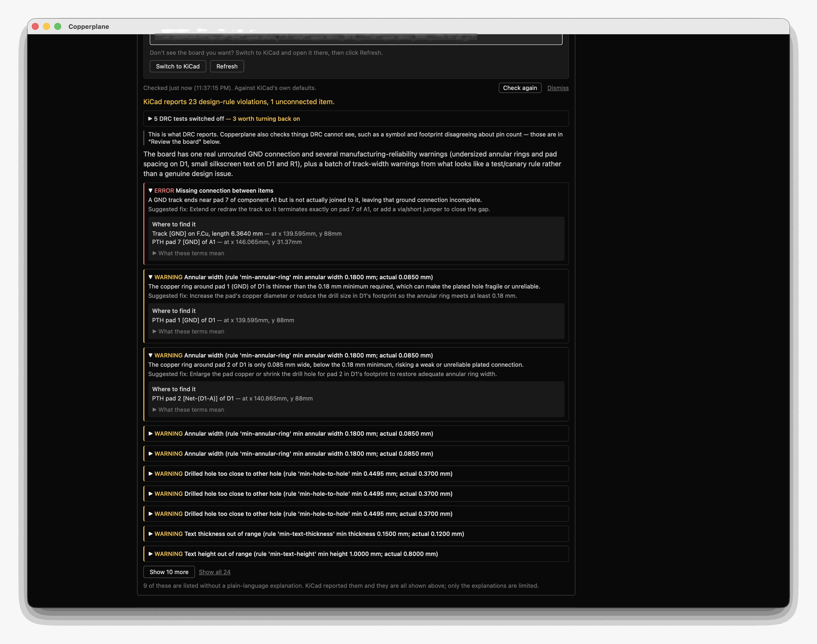Click the 'This is what DRC reports' note

click(355, 138)
